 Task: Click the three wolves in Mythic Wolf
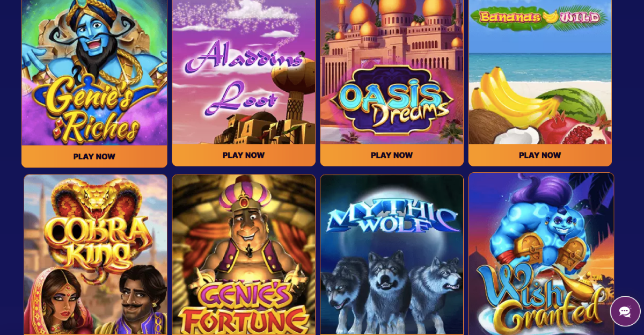coord(392,290)
